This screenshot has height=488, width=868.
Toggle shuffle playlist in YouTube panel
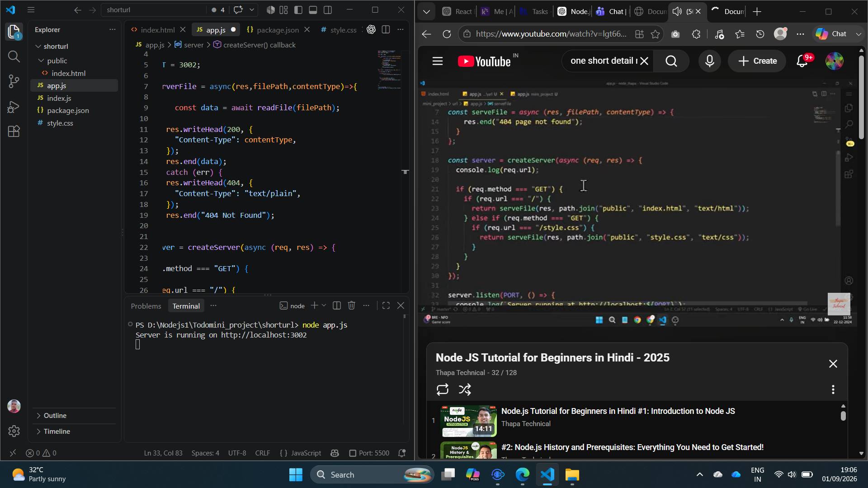(465, 389)
